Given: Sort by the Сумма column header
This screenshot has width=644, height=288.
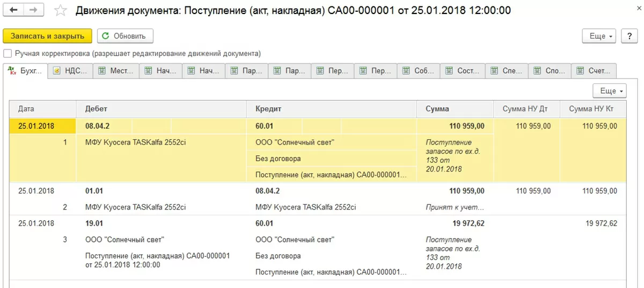Looking at the screenshot, I should coord(437,109).
